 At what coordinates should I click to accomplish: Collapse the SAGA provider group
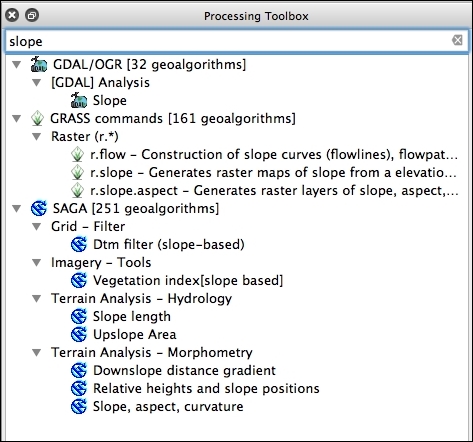tap(17, 208)
